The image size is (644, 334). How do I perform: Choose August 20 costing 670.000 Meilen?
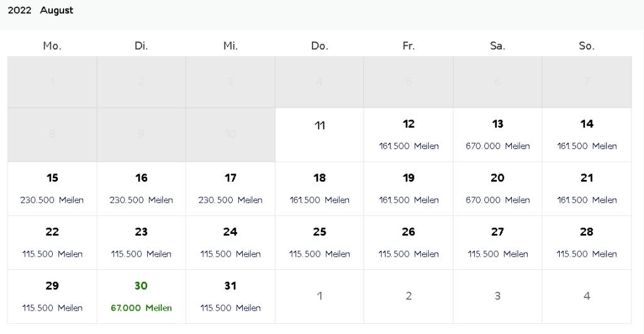point(497,189)
